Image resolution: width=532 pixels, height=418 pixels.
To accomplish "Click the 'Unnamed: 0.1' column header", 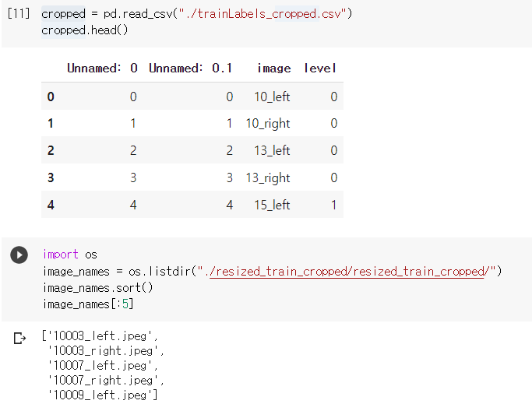I will 190,68.
